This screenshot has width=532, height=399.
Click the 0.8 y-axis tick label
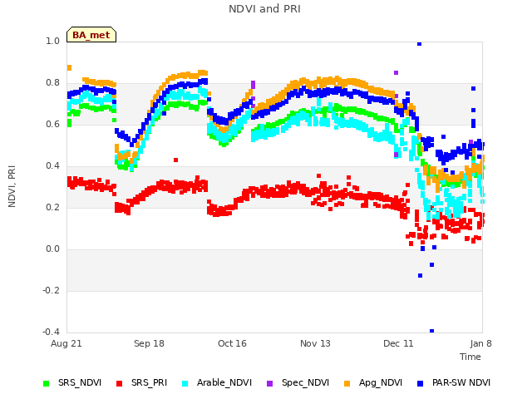pyautogui.click(x=52, y=83)
